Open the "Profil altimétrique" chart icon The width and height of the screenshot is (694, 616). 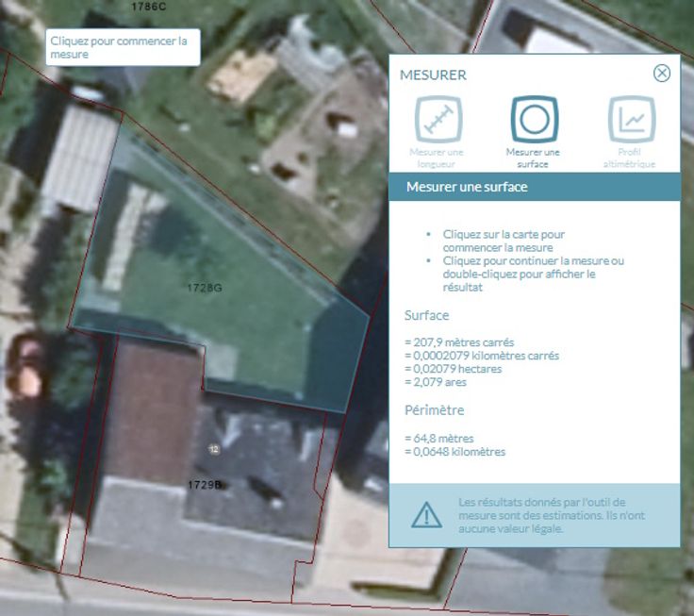point(631,120)
